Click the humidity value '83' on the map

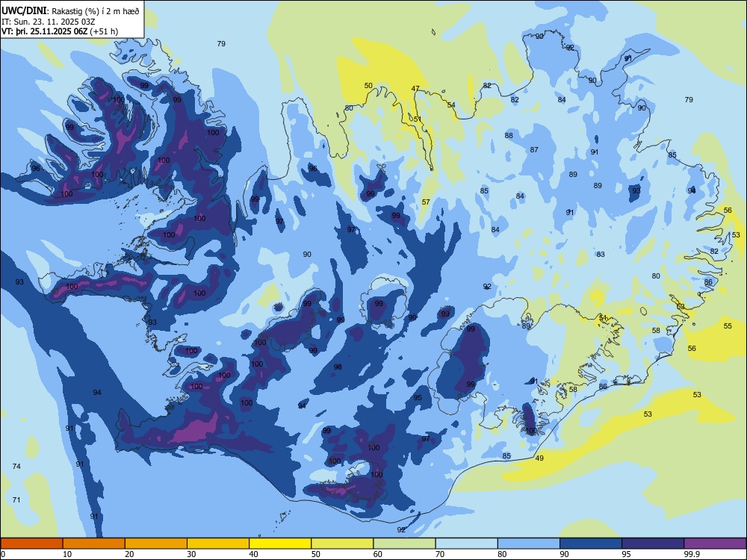(601, 255)
